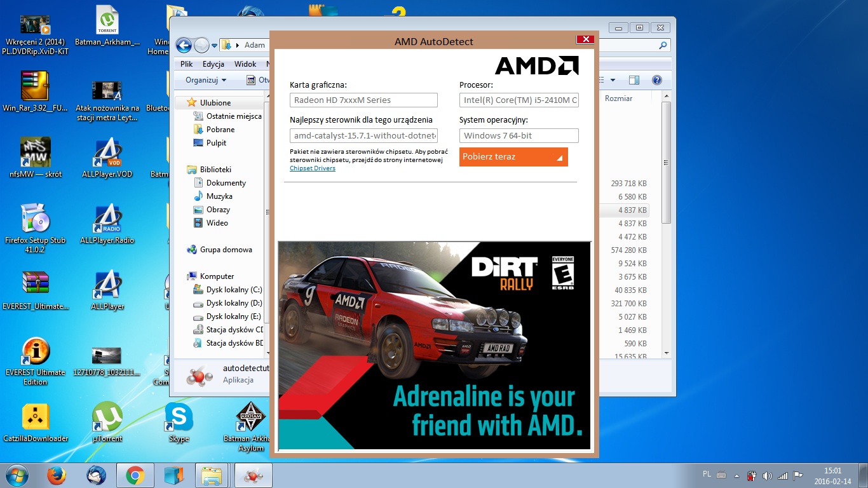This screenshot has width=868, height=488.
Task: Open the Edycja menu in Explorer
Action: [214, 64]
